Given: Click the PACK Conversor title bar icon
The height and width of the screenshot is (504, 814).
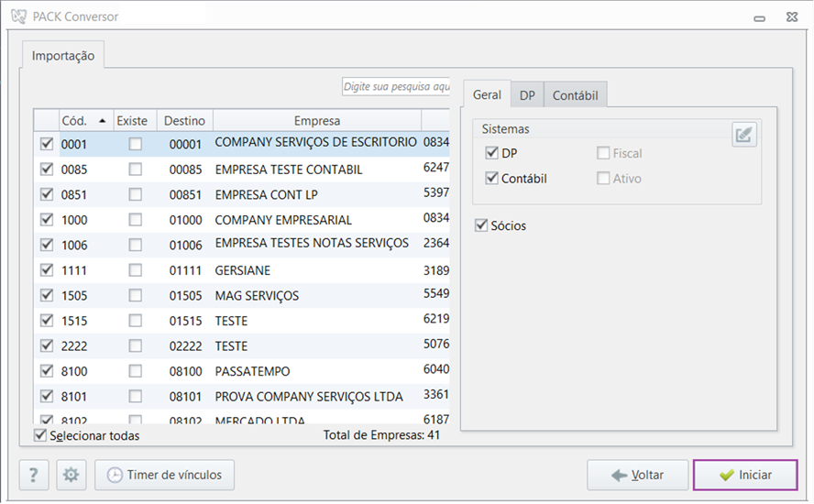Looking at the screenshot, I should tap(17, 16).
